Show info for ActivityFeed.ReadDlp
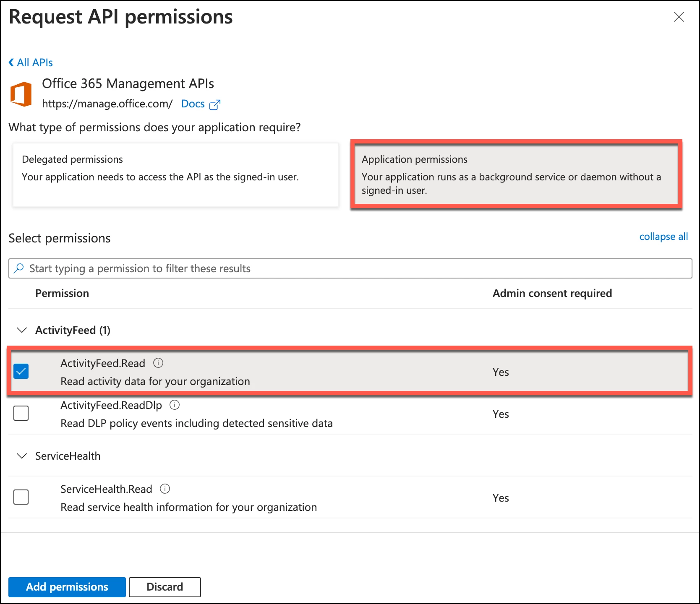This screenshot has height=604, width=700. coord(175,405)
